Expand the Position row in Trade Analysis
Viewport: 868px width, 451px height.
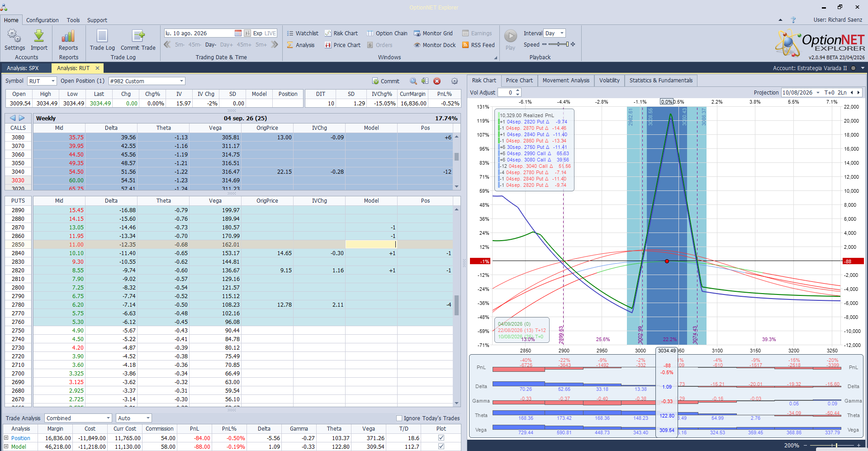pos(6,438)
